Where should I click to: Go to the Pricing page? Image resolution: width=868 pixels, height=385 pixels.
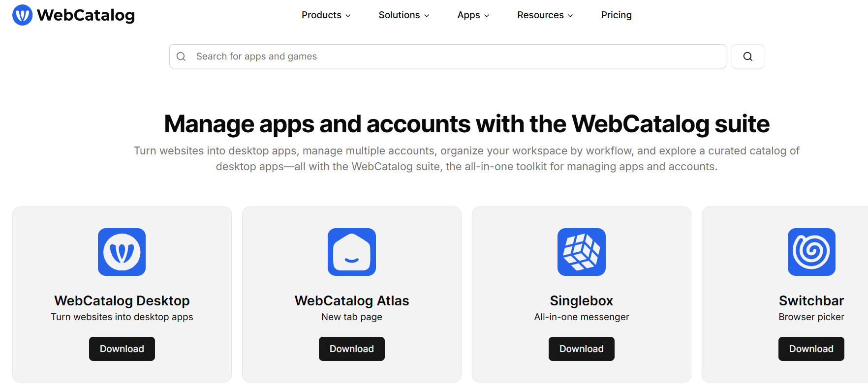coord(616,15)
